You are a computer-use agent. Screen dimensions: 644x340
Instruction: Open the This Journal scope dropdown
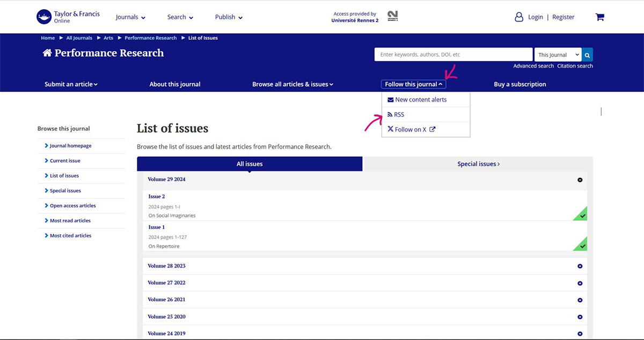pyautogui.click(x=558, y=55)
